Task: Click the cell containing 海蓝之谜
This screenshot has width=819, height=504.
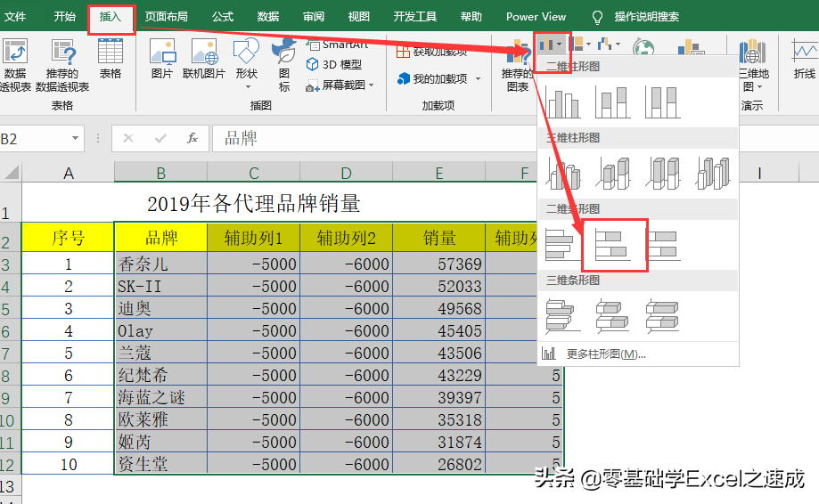Action: (x=161, y=397)
